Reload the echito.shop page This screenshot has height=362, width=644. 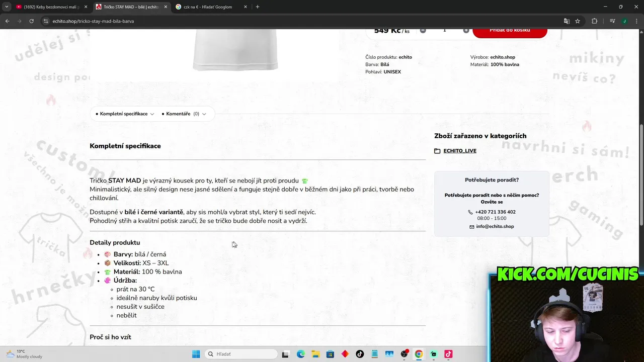(31, 21)
